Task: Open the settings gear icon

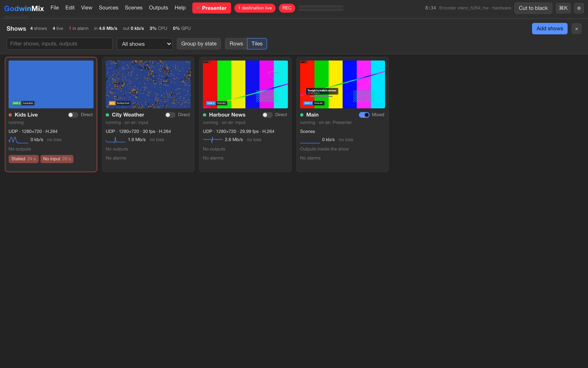Action: pyautogui.click(x=579, y=8)
